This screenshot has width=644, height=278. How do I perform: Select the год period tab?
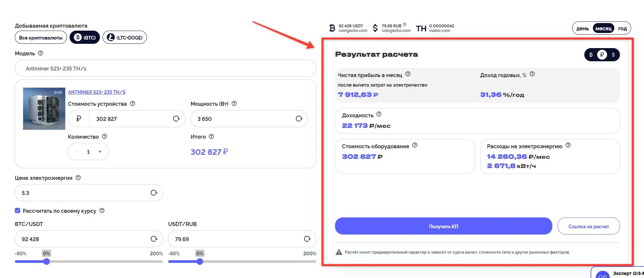pyautogui.click(x=623, y=29)
